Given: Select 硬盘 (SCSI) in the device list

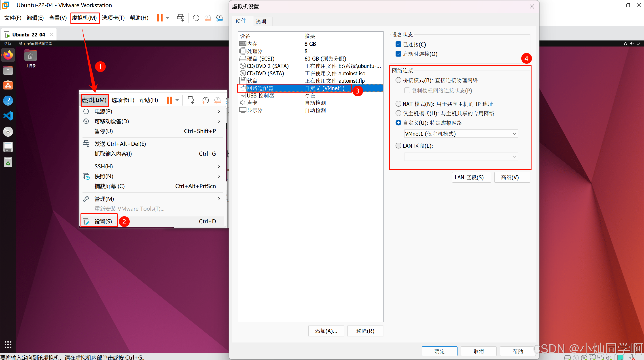Looking at the screenshot, I should pos(261,59).
